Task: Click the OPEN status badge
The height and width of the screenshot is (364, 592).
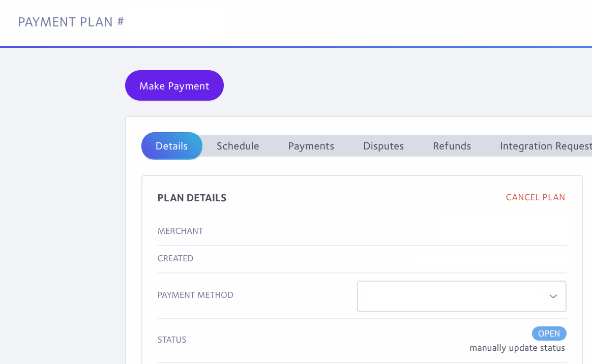Action: point(549,333)
